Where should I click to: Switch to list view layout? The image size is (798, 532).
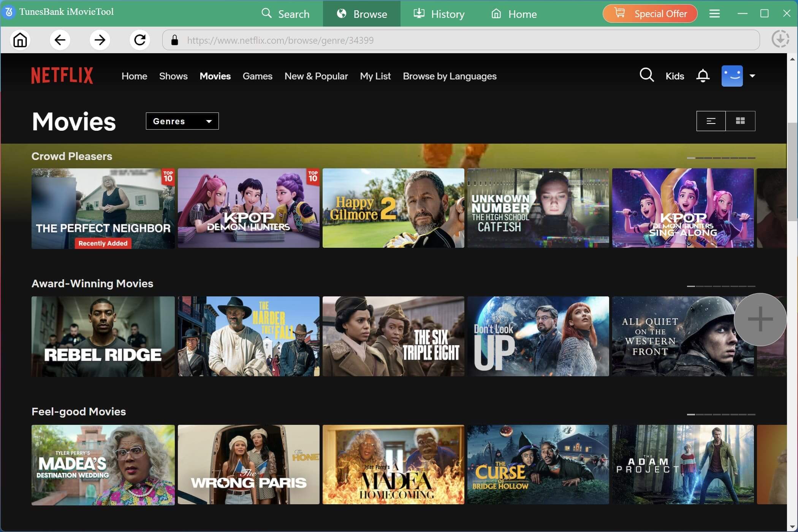tap(711, 121)
